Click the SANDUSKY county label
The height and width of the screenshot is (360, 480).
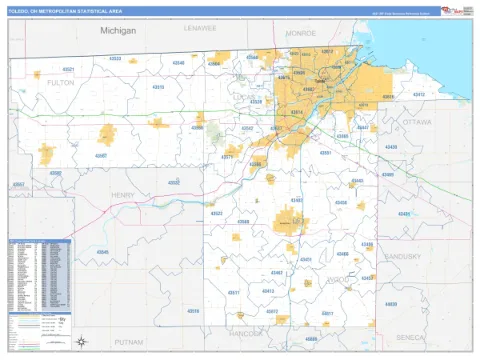coord(403,256)
